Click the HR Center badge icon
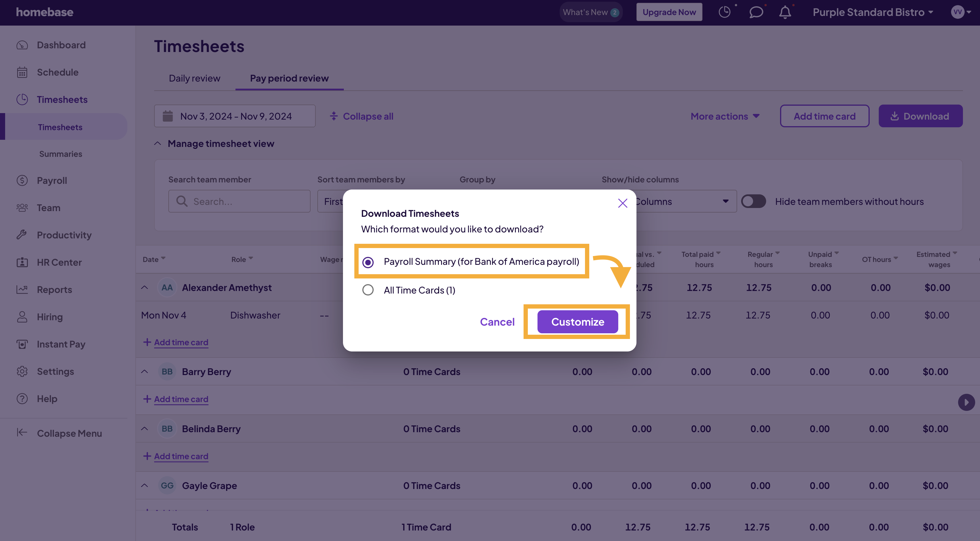980x541 pixels. 22,262
